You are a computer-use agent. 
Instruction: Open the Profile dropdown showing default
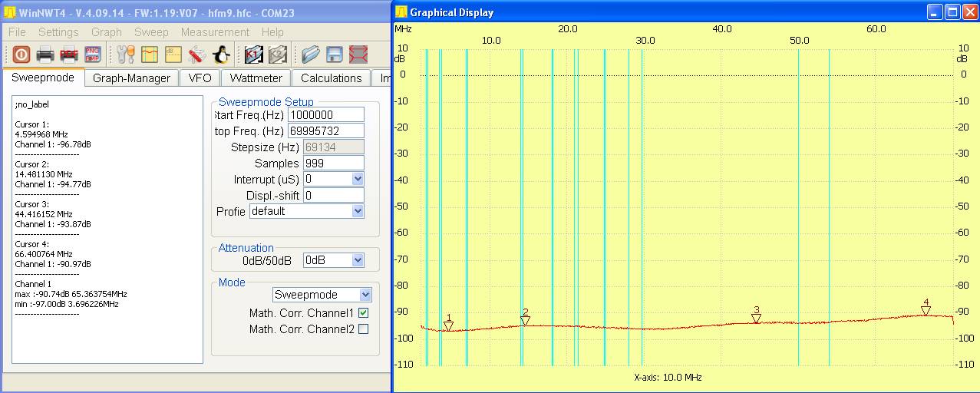point(357,211)
